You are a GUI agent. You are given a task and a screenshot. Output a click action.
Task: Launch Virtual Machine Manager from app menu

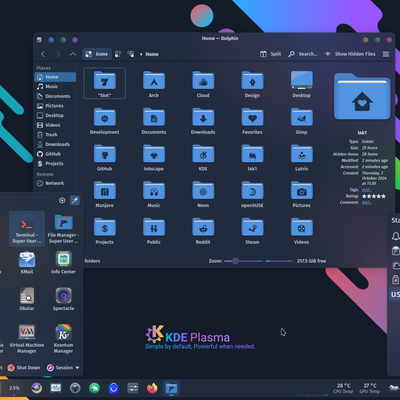pos(27,338)
